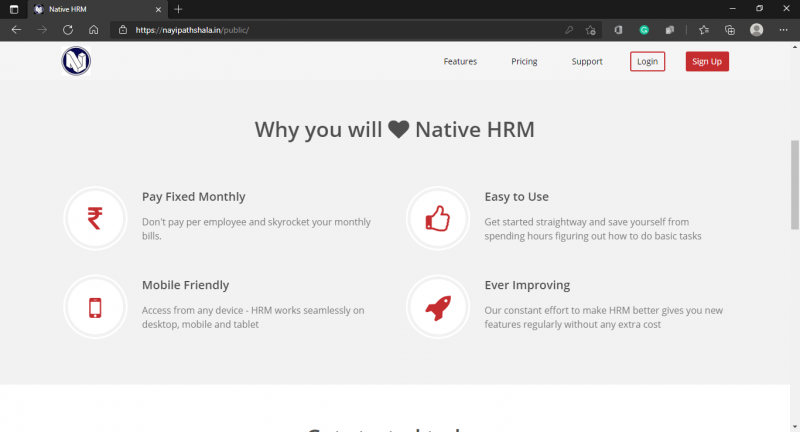Viewport: 800px width, 432px height.
Task: Open the Support nav item
Action: 587,61
